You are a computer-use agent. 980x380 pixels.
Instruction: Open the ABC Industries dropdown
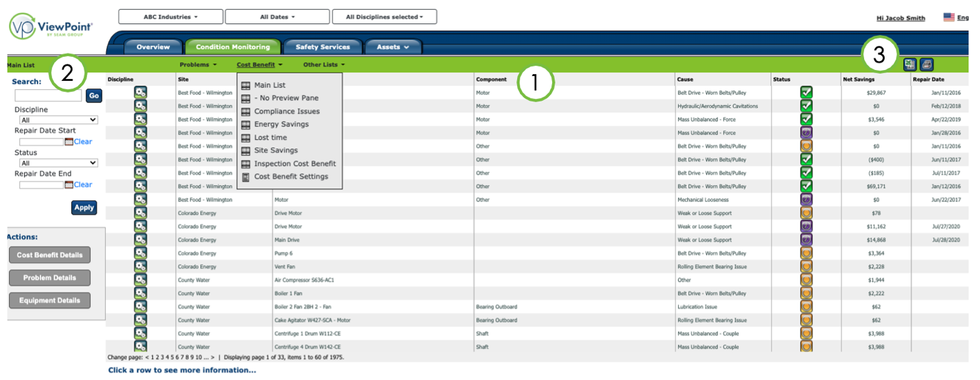[171, 16]
